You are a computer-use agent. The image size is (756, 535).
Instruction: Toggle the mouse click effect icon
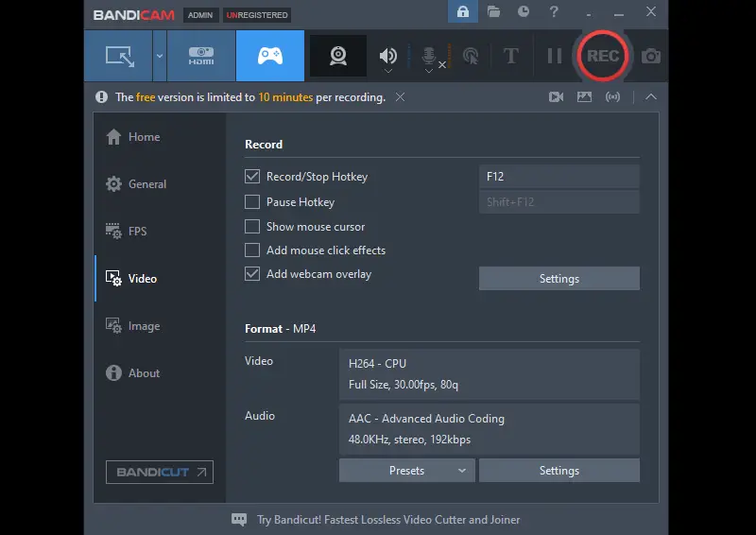coord(471,56)
